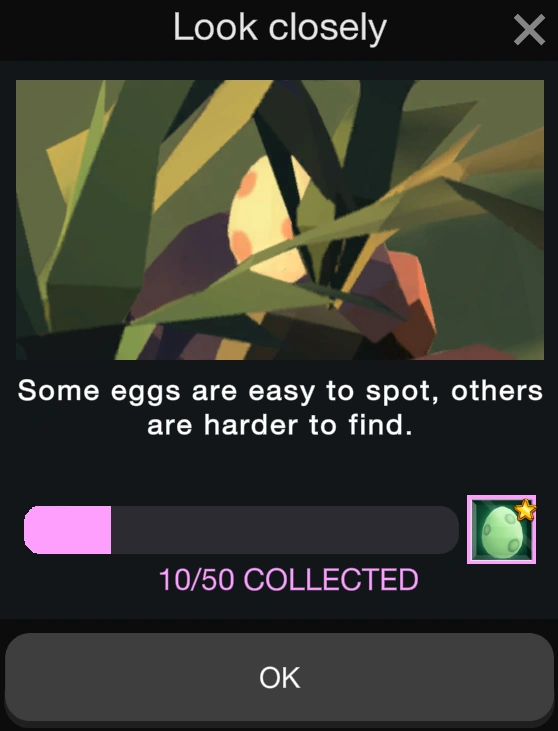Click the gold star on reward egg
This screenshot has height=731, width=558.
tap(525, 510)
